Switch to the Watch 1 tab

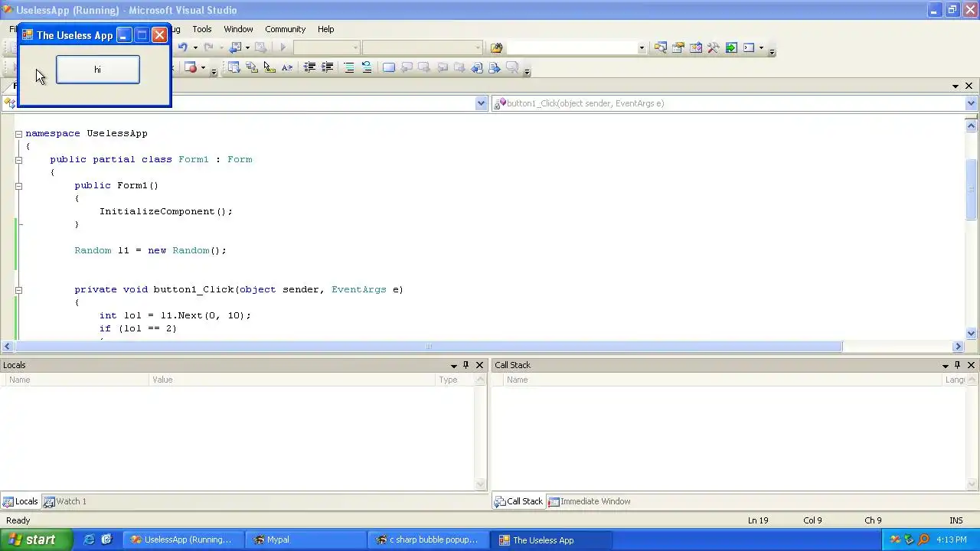pos(65,501)
